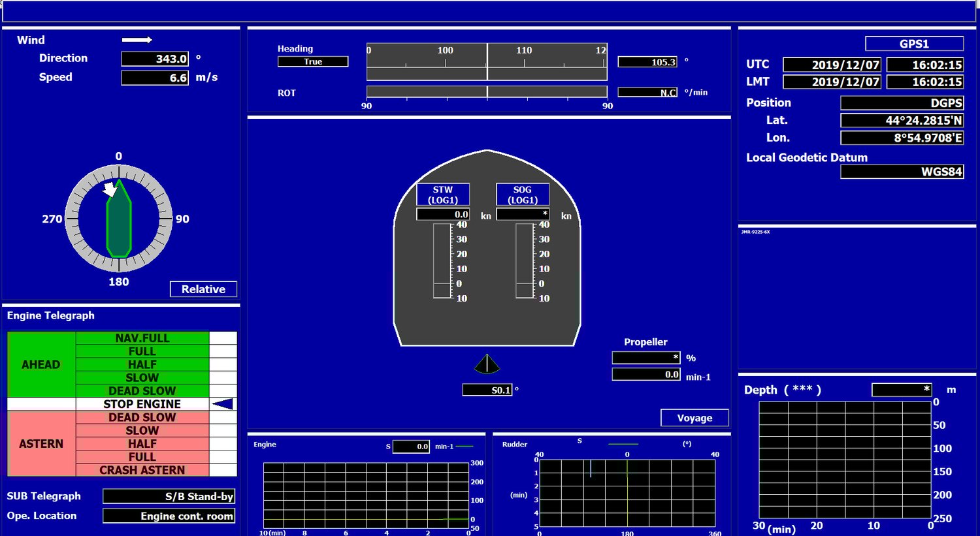Click the Engine cont. room location button
This screenshot has height=536, width=980.
pyautogui.click(x=169, y=516)
